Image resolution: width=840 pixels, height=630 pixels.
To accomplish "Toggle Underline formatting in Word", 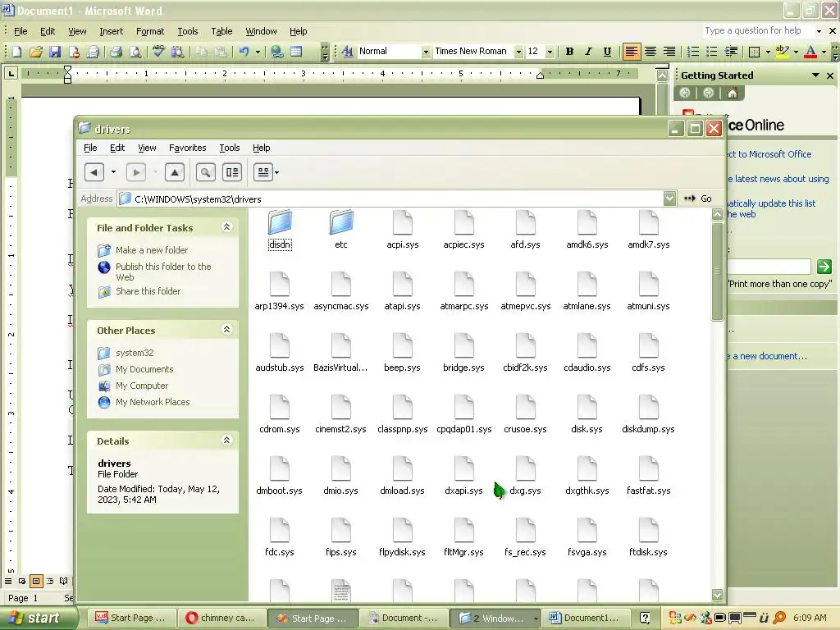I will (x=607, y=52).
